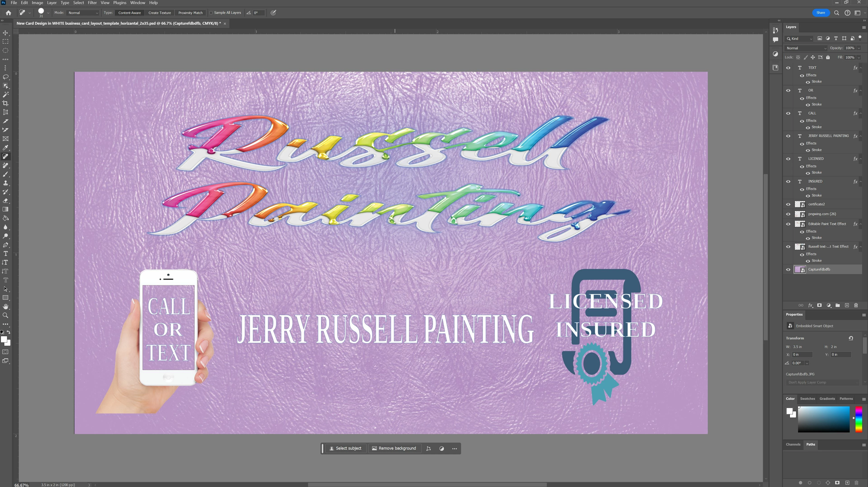
Task: Create a new layer group folder
Action: point(838,305)
